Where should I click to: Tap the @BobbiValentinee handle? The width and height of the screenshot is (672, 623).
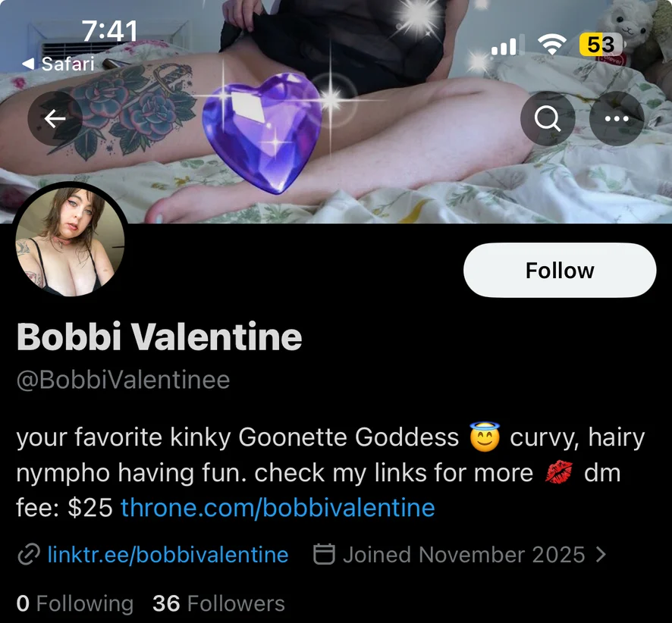[x=123, y=379]
